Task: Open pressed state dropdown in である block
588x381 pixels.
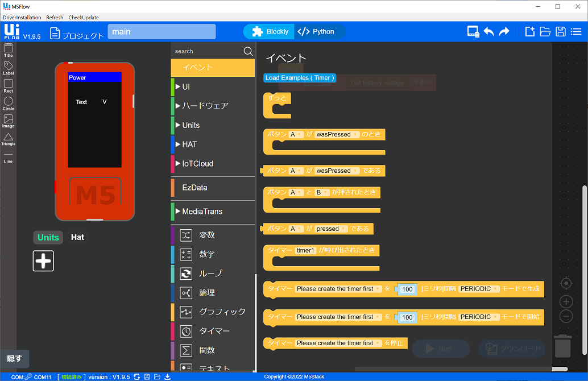Action: click(331, 229)
